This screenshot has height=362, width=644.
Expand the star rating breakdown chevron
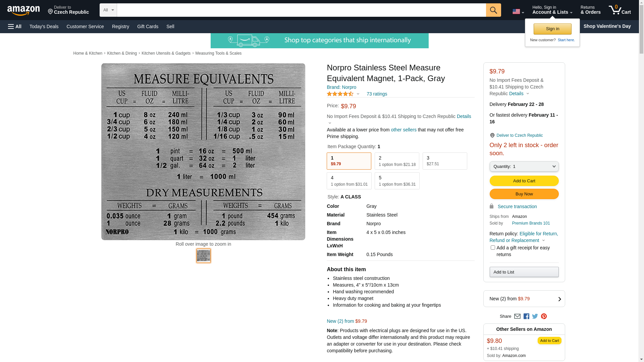[358, 94]
